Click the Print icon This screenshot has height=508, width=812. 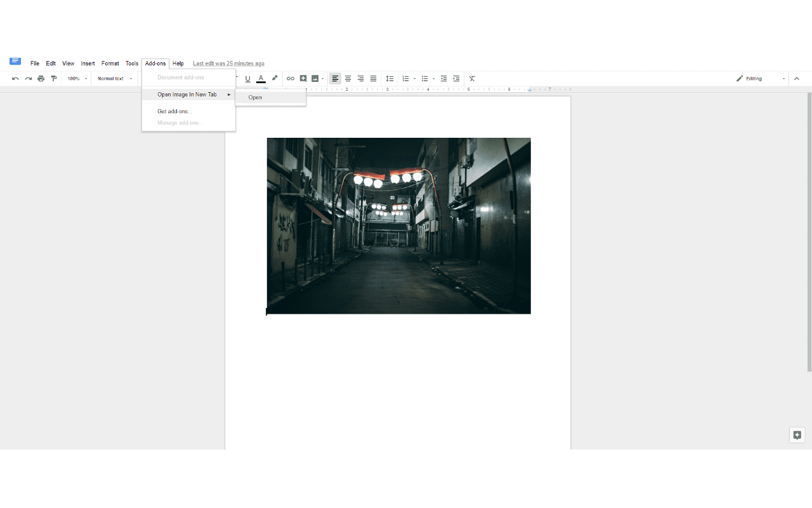[x=41, y=78]
